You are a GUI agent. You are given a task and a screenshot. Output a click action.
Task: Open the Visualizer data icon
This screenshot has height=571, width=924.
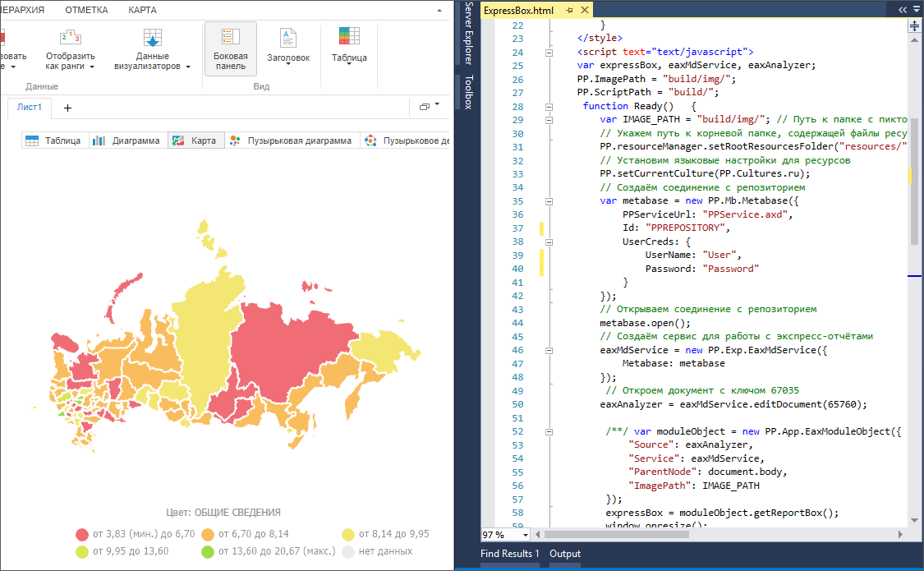[152, 39]
